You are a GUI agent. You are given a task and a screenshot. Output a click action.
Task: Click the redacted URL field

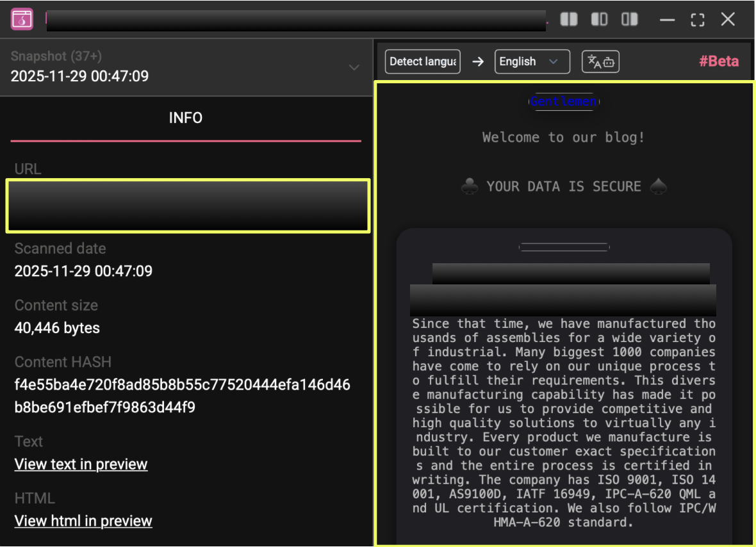188,206
